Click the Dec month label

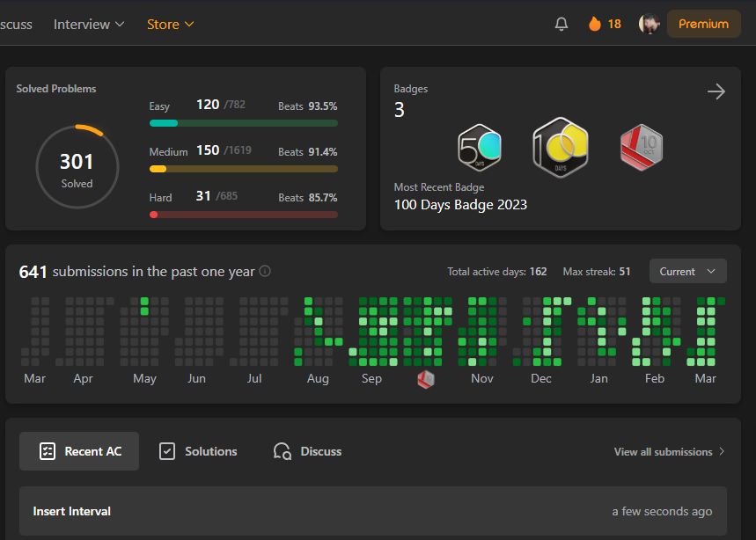pos(541,379)
